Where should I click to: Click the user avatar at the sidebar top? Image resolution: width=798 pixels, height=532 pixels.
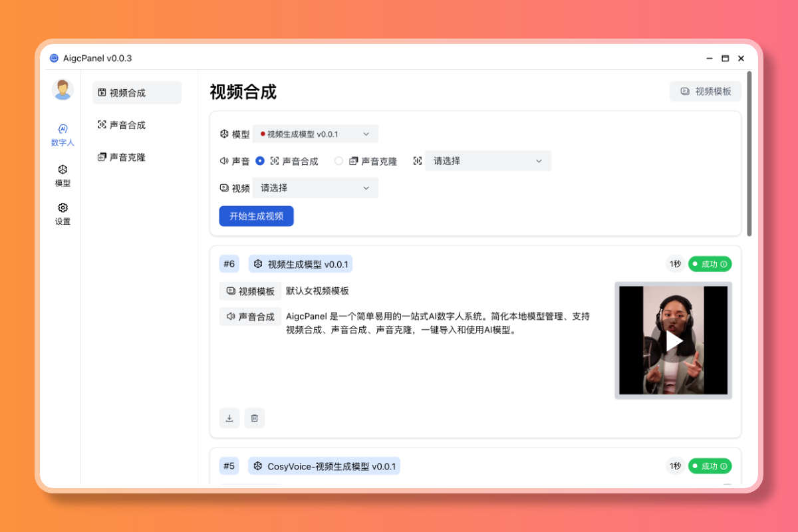pos(62,88)
